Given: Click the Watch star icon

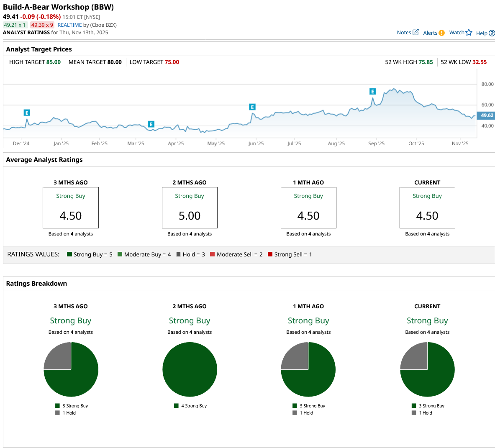Looking at the screenshot, I should (x=469, y=33).
